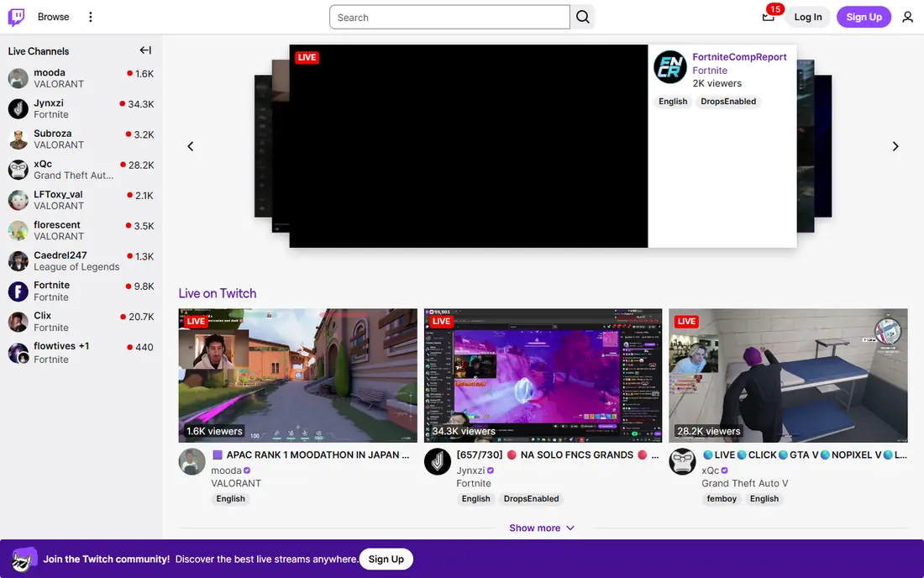
Task: Open mooda's VALORANT stream thumbnail
Action: pos(297,376)
